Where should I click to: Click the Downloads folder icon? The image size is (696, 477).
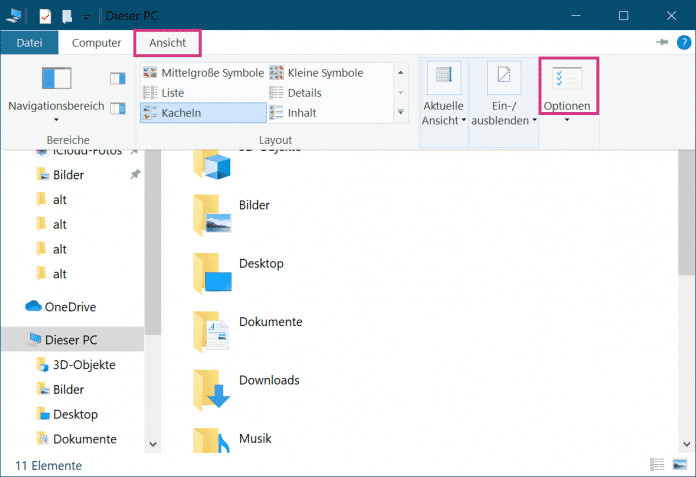click(212, 386)
